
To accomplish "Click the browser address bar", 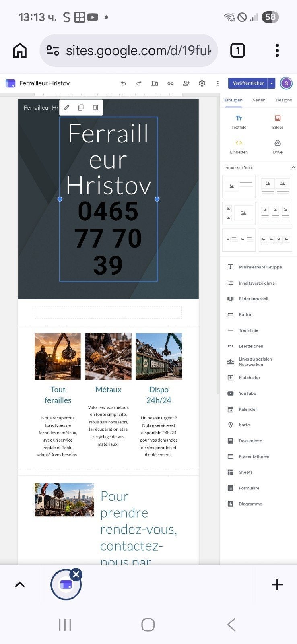I will (x=129, y=51).
